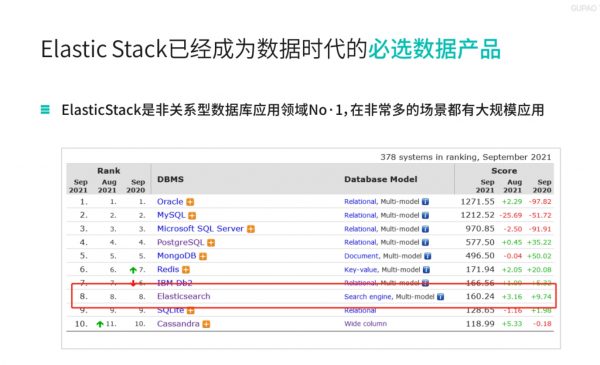This screenshot has width=600, height=365.
Task: Click the Key-value model link for Redis
Action: point(361,270)
